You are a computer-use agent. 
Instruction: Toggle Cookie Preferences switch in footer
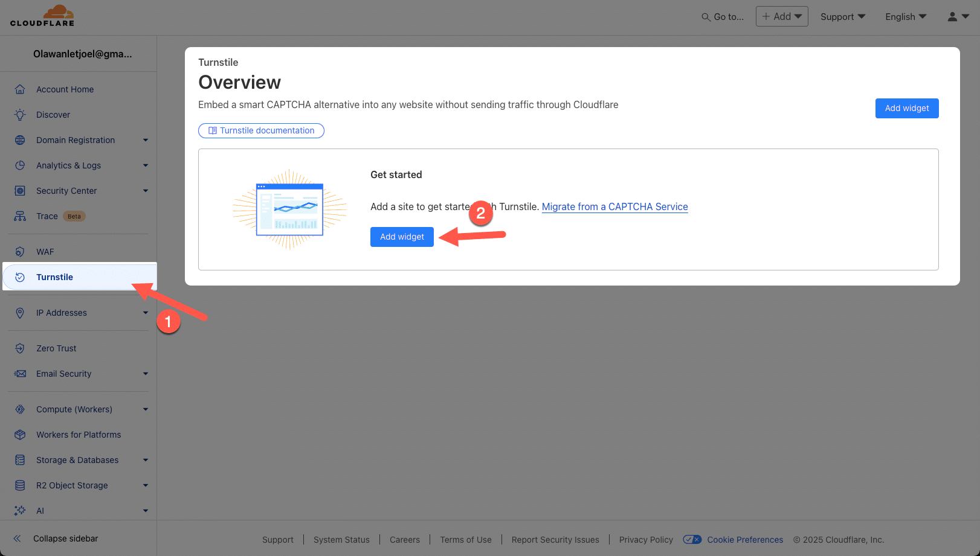point(692,539)
